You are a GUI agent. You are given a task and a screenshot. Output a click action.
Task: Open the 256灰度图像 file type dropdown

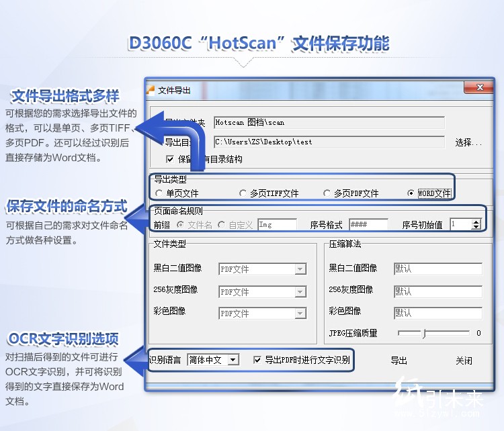click(300, 292)
